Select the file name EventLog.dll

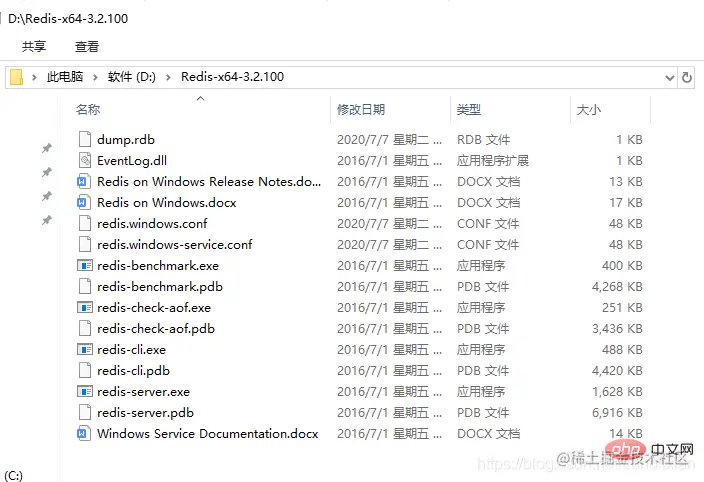[132, 161]
